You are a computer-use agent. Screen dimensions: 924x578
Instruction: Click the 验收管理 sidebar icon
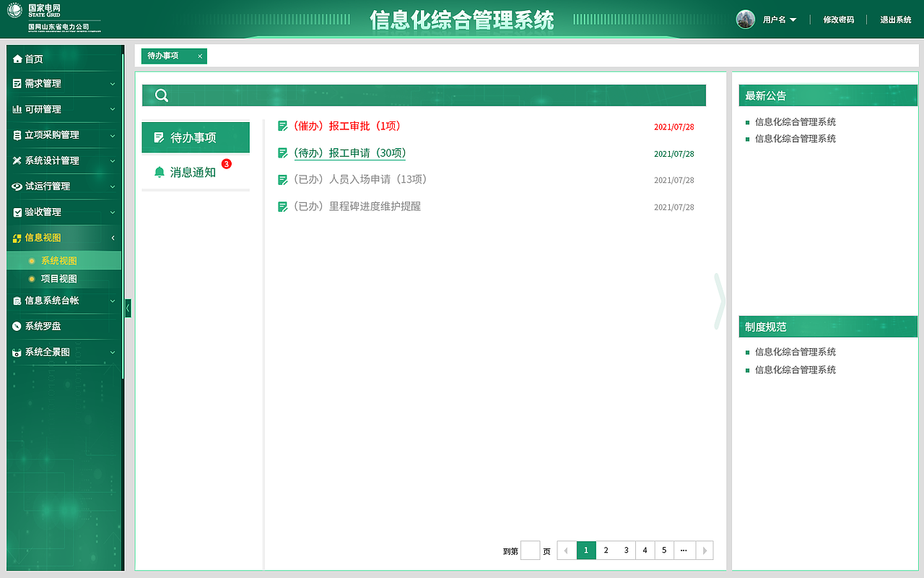point(17,212)
